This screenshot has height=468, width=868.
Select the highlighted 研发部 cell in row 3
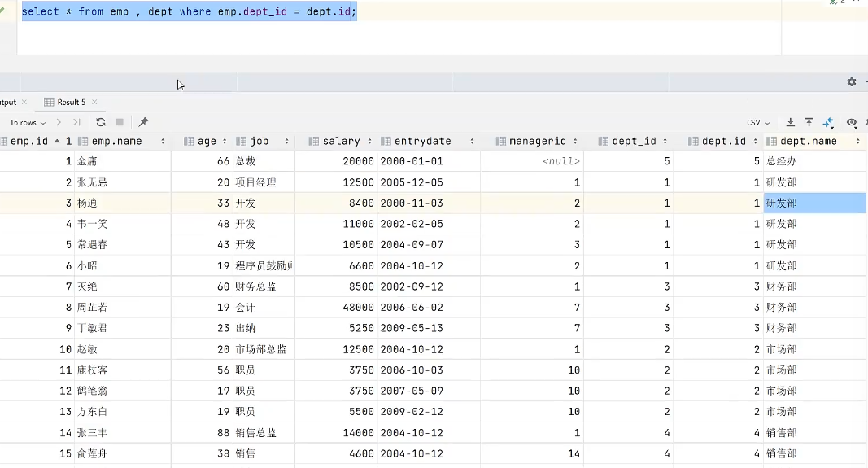pyautogui.click(x=814, y=203)
